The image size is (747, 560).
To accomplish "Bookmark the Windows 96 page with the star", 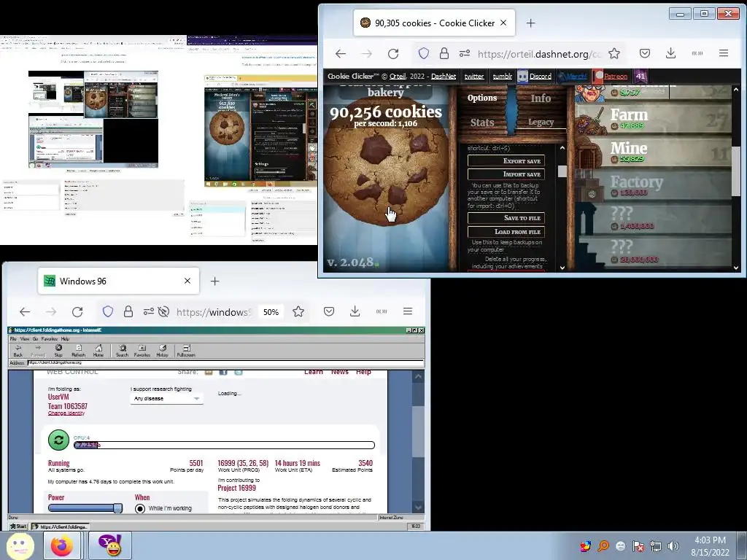I will 298,311.
